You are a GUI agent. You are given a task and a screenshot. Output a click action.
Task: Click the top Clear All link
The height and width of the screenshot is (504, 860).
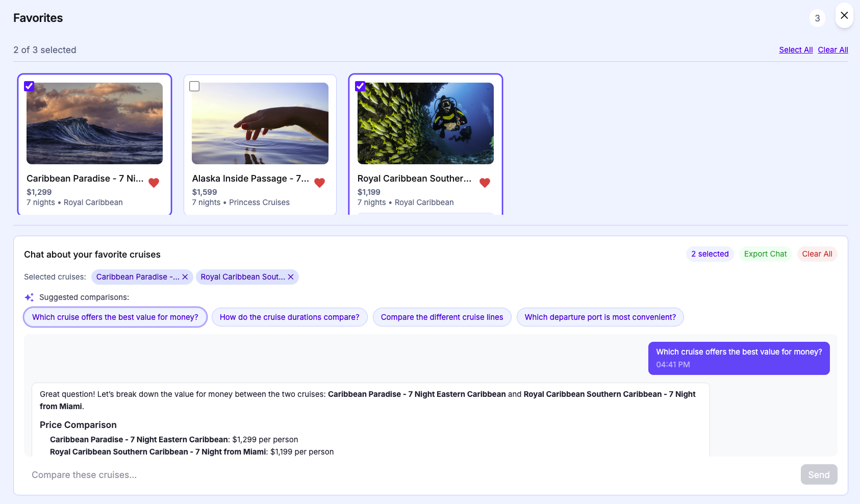832,50
